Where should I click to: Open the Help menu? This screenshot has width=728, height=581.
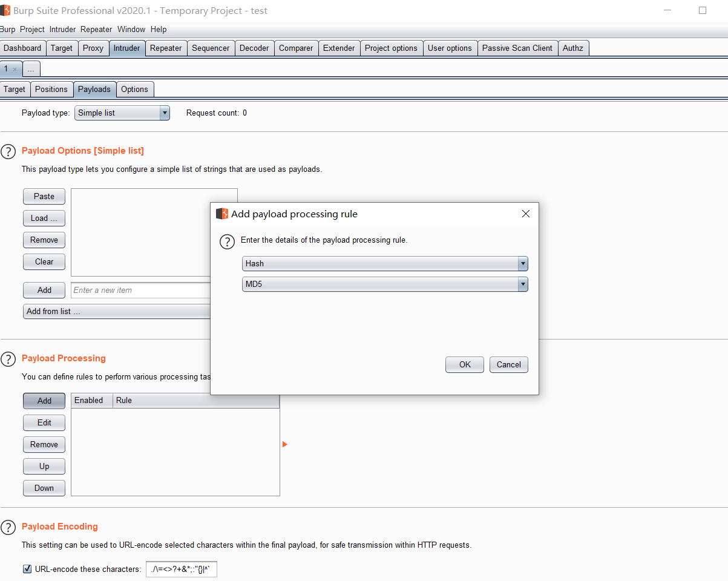pyautogui.click(x=159, y=29)
